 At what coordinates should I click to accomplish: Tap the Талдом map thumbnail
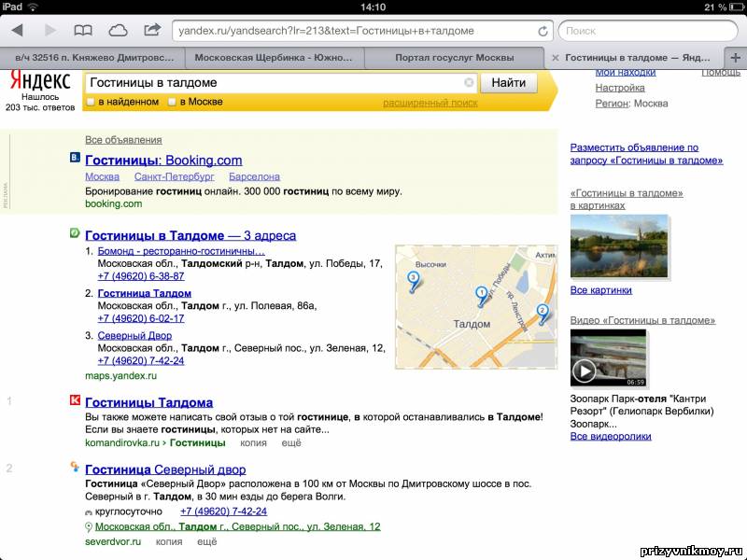pyautogui.click(x=475, y=306)
